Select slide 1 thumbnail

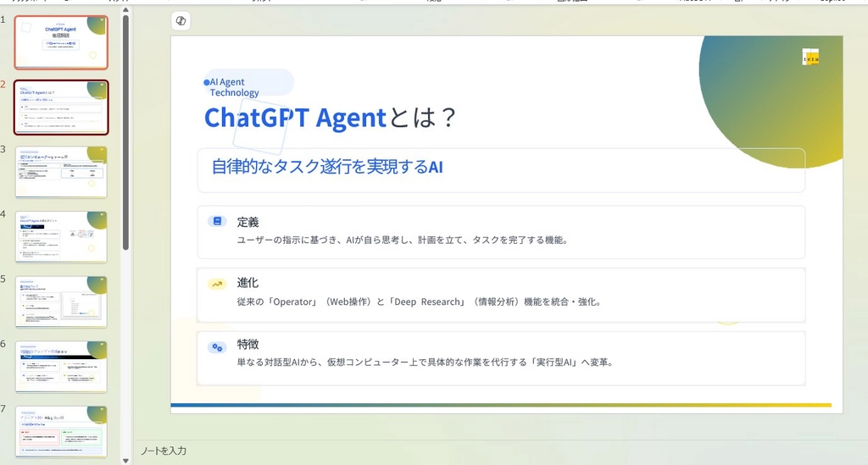click(x=61, y=42)
